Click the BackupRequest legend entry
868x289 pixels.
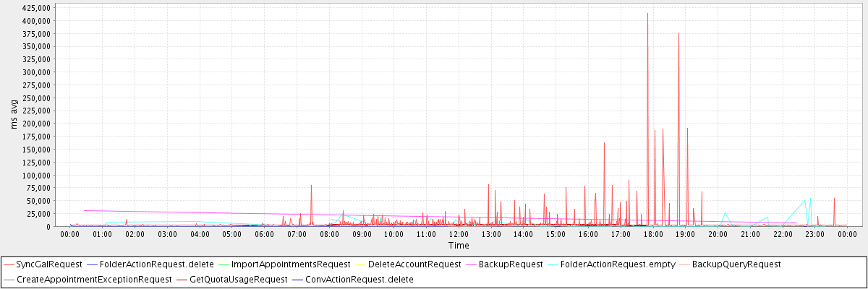pos(512,264)
